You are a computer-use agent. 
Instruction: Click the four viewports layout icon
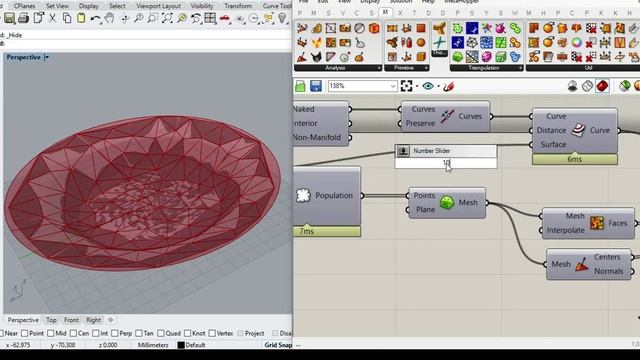coord(210,18)
